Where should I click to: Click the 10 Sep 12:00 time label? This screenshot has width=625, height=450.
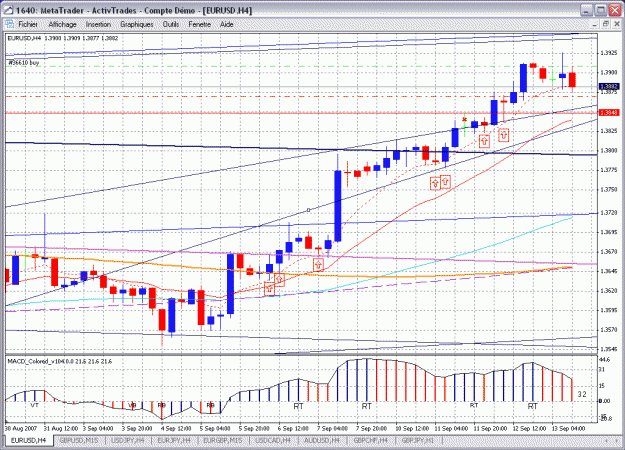pos(412,428)
